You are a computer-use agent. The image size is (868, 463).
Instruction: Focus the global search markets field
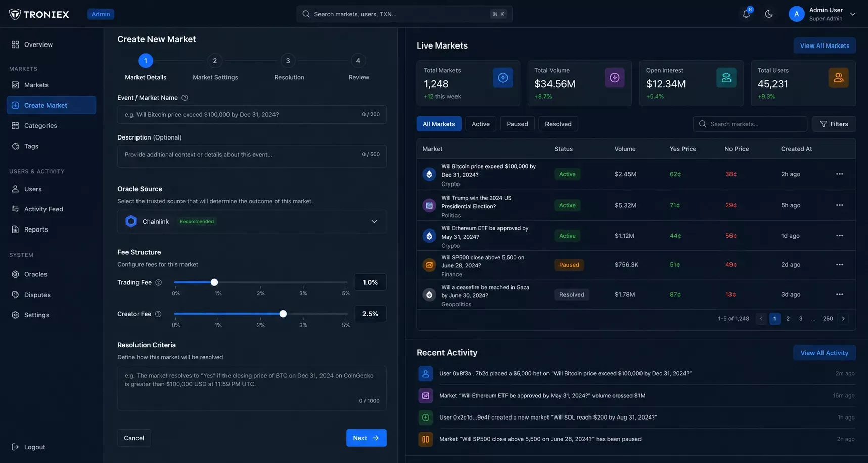click(x=404, y=14)
